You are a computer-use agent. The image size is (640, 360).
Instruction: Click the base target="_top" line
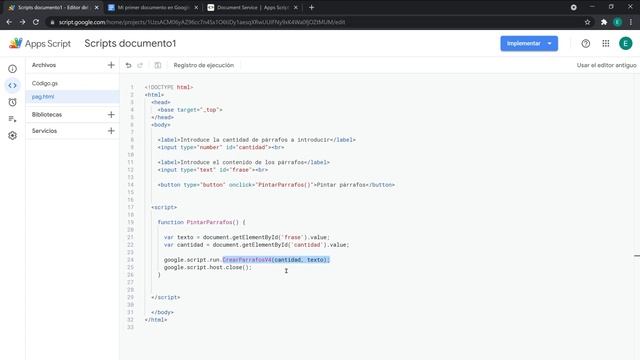(190, 110)
